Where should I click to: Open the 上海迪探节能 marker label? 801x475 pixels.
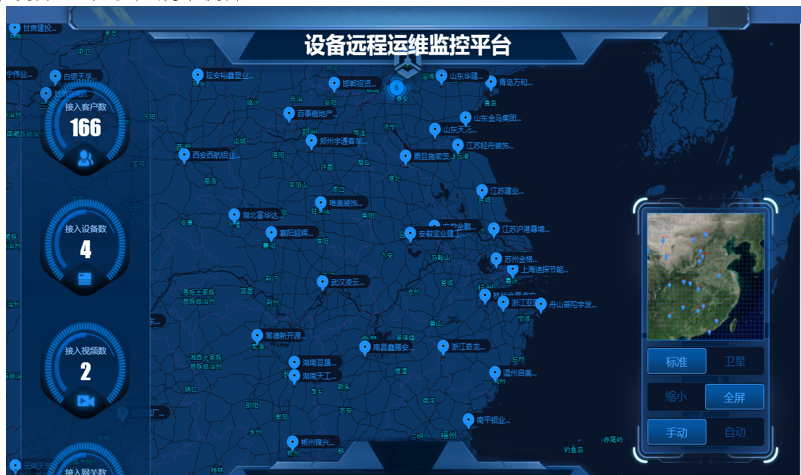point(543,270)
